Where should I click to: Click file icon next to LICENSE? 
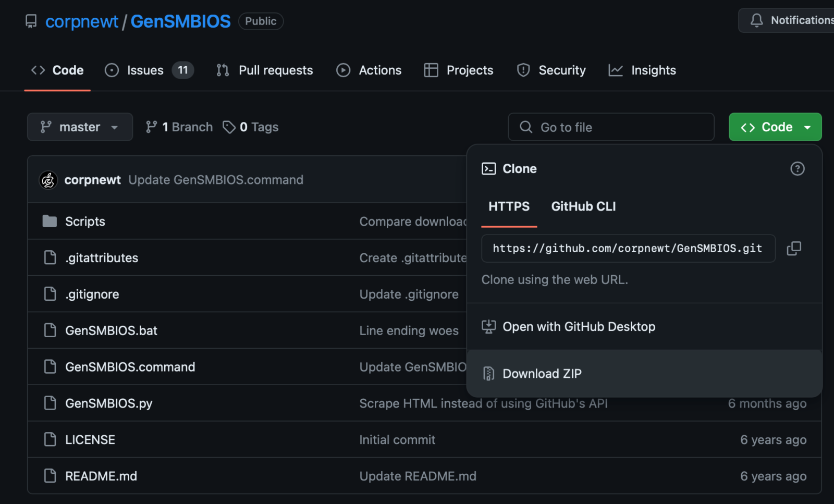50,440
